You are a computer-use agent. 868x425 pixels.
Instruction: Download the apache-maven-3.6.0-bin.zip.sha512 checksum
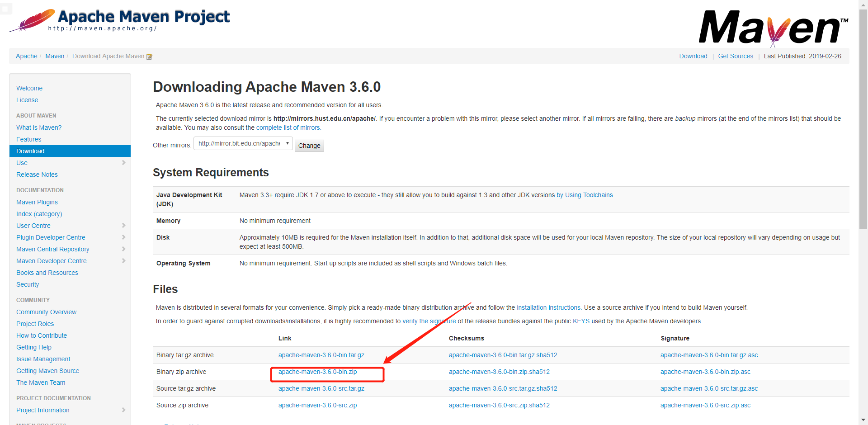point(499,372)
